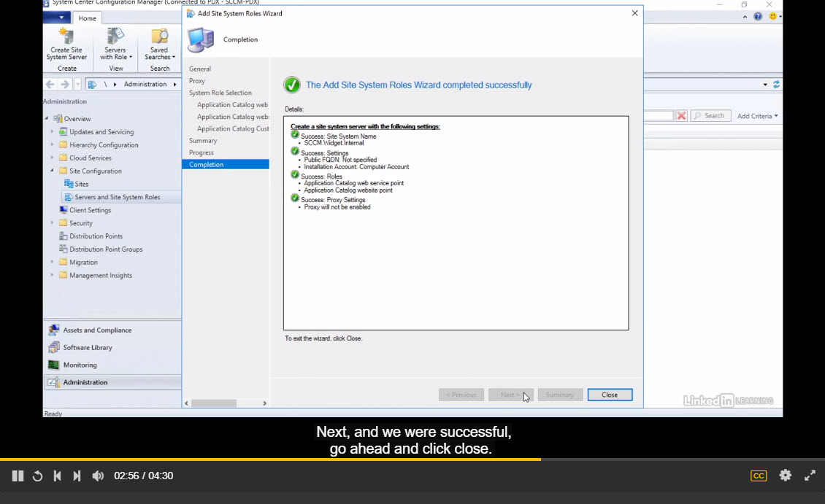Collapse the Site Configuration node
825x504 pixels.
tap(52, 171)
